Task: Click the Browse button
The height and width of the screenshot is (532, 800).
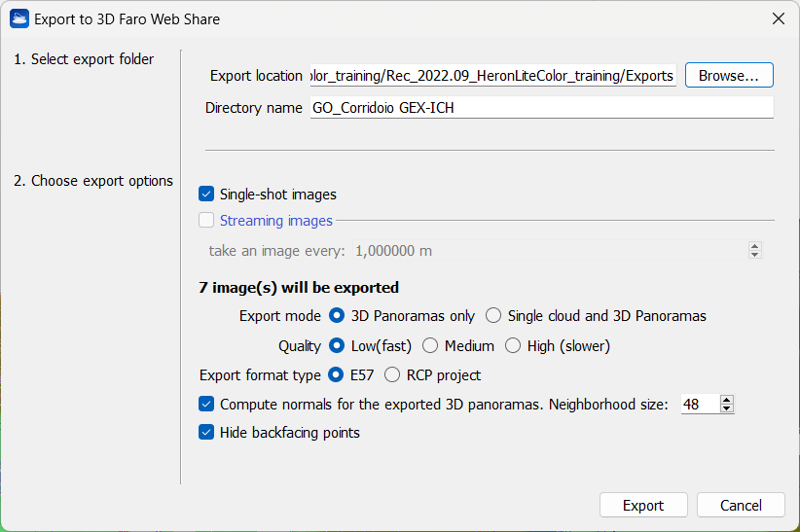Action: point(728,76)
